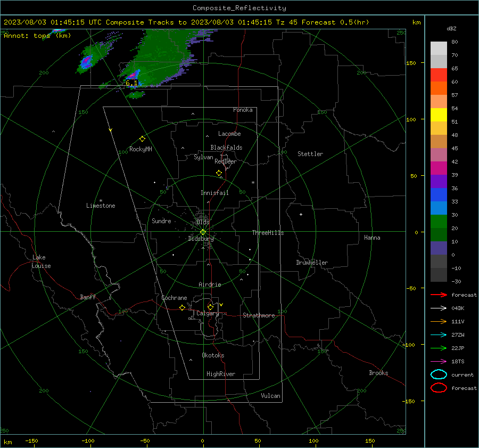
Task: Click the cyan current ellipse icon
Action: pos(439,374)
